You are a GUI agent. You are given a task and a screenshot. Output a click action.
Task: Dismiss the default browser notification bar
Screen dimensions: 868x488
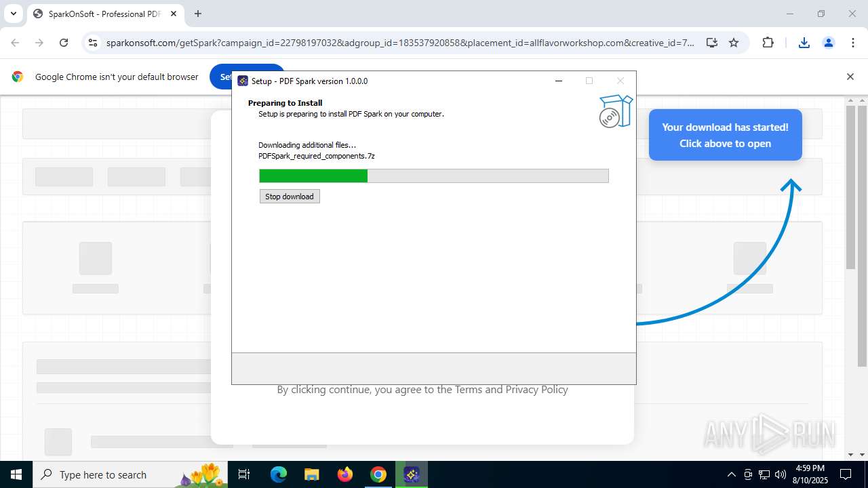[x=850, y=77]
